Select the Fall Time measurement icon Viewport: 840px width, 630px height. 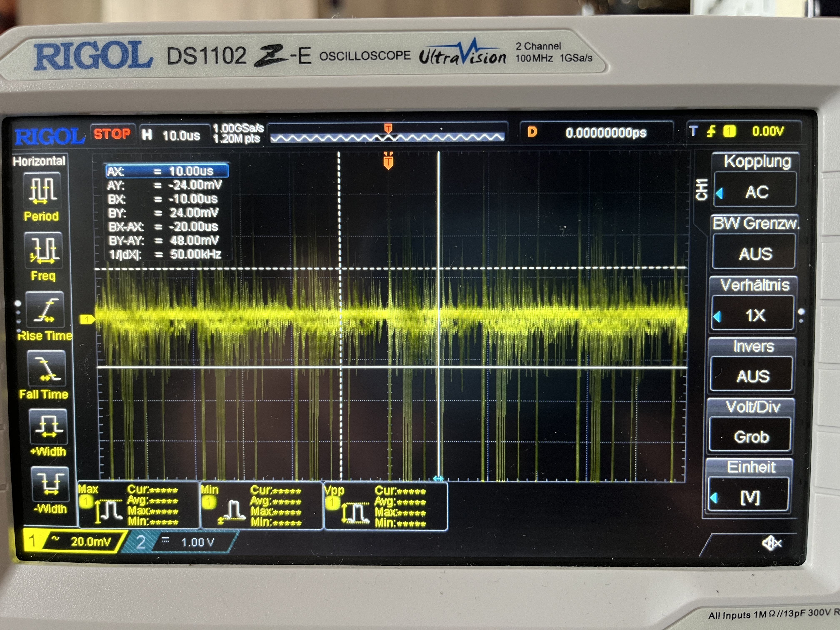click(47, 369)
